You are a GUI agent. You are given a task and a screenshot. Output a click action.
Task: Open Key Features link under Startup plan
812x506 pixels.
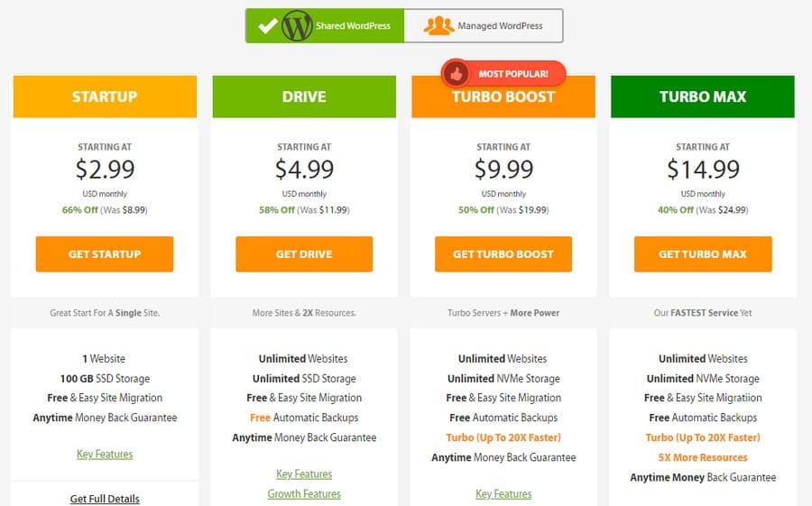click(x=105, y=455)
